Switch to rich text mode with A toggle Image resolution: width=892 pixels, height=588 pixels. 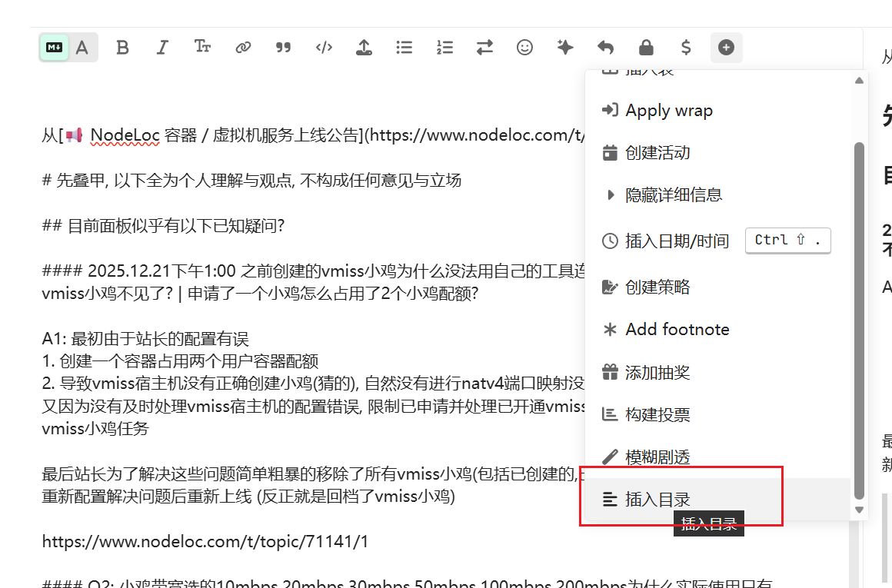click(82, 48)
